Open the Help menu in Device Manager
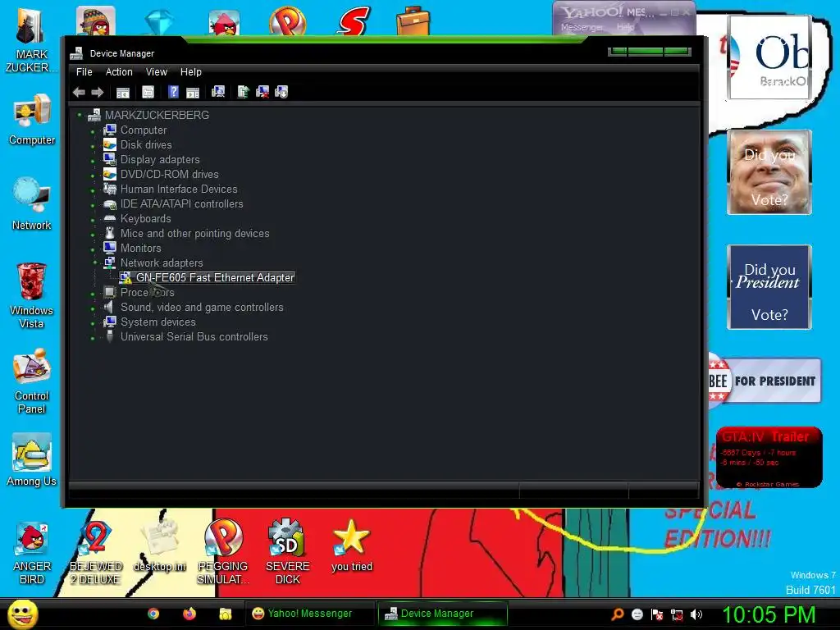Screen dimensions: 840x630 coord(190,72)
